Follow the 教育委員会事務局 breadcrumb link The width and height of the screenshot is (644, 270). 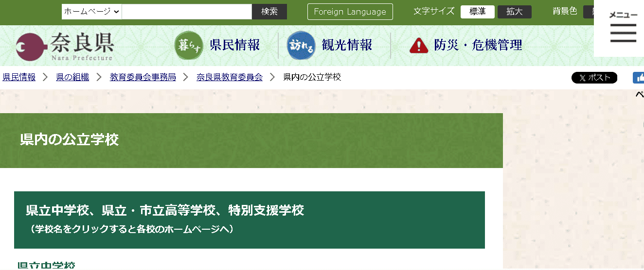(143, 77)
